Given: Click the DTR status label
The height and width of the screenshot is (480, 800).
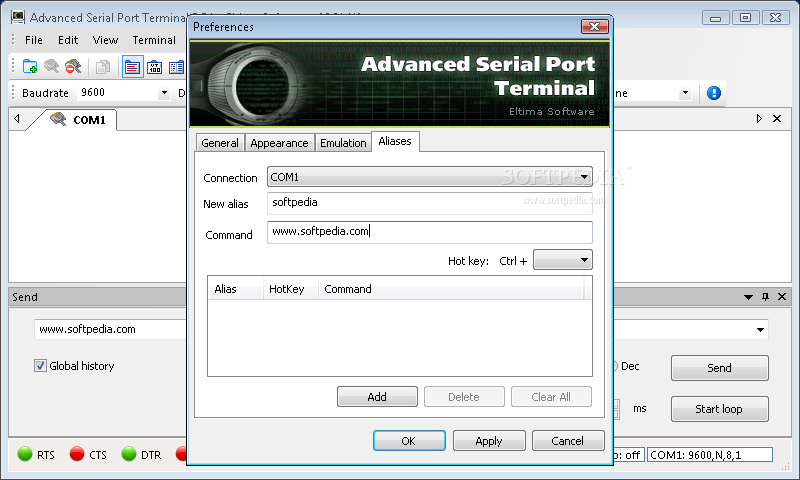Looking at the screenshot, I should [x=151, y=454].
